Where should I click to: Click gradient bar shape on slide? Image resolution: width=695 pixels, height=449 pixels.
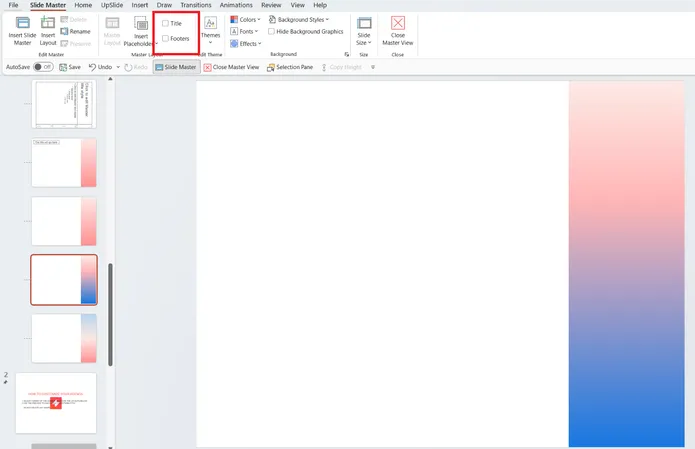pos(626,264)
